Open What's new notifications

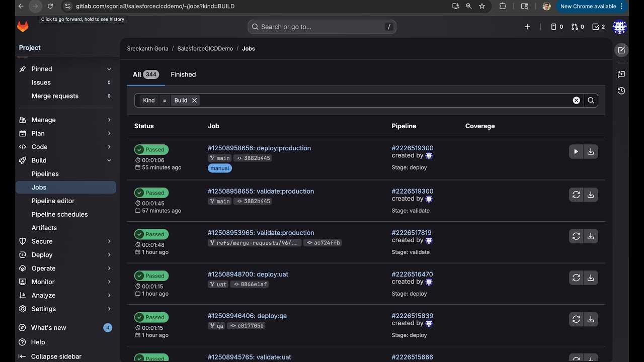(66, 327)
